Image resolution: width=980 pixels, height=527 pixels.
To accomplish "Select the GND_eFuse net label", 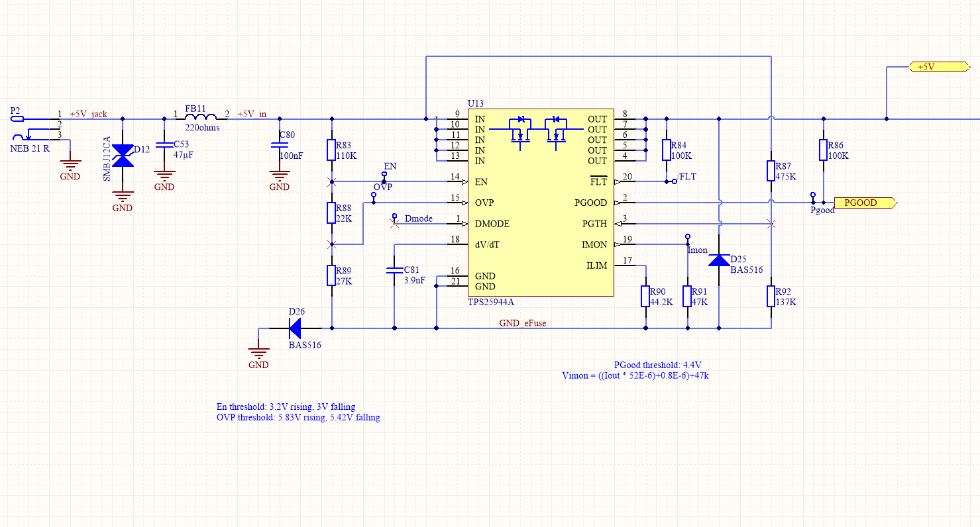I will 523,323.
